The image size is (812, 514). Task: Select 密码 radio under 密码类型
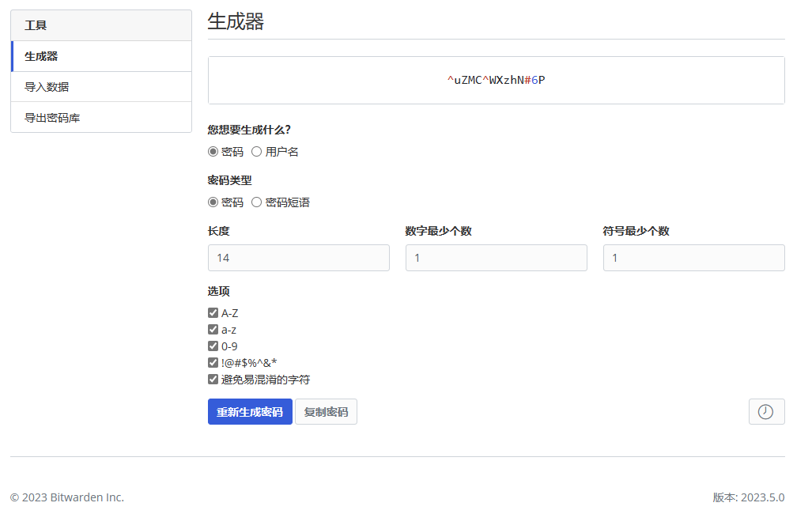point(213,202)
